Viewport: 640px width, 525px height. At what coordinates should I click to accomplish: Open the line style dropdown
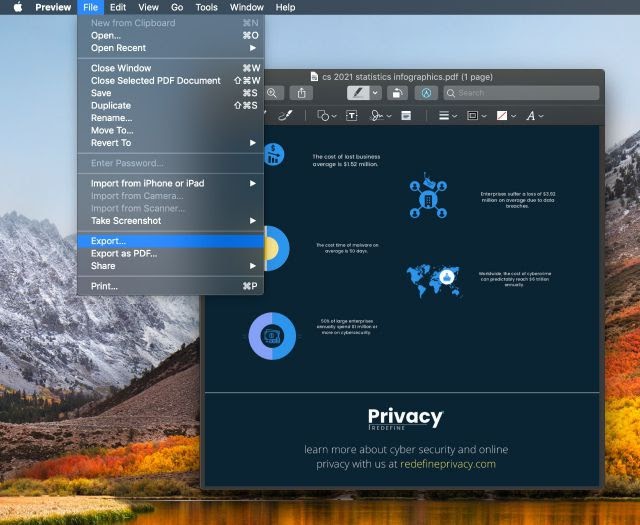pos(445,116)
